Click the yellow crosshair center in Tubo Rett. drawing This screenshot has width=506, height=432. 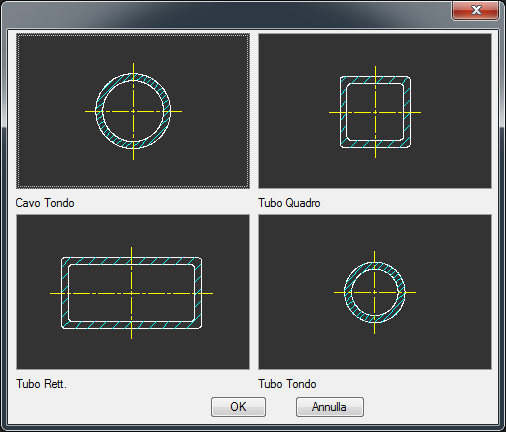click(x=131, y=293)
